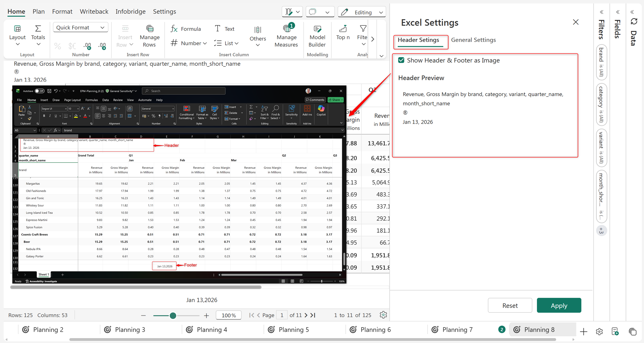This screenshot has height=343, width=644.
Task: Adjust the zoom slider handle
Action: coord(173,315)
